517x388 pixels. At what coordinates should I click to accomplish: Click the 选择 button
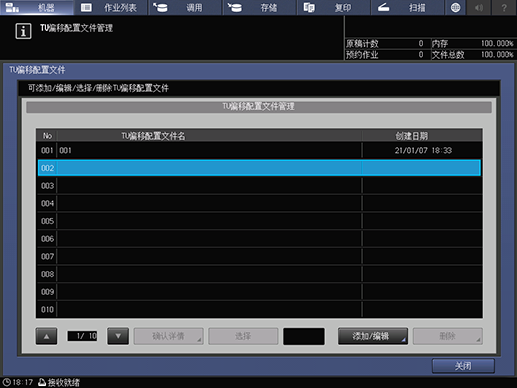[x=243, y=336]
